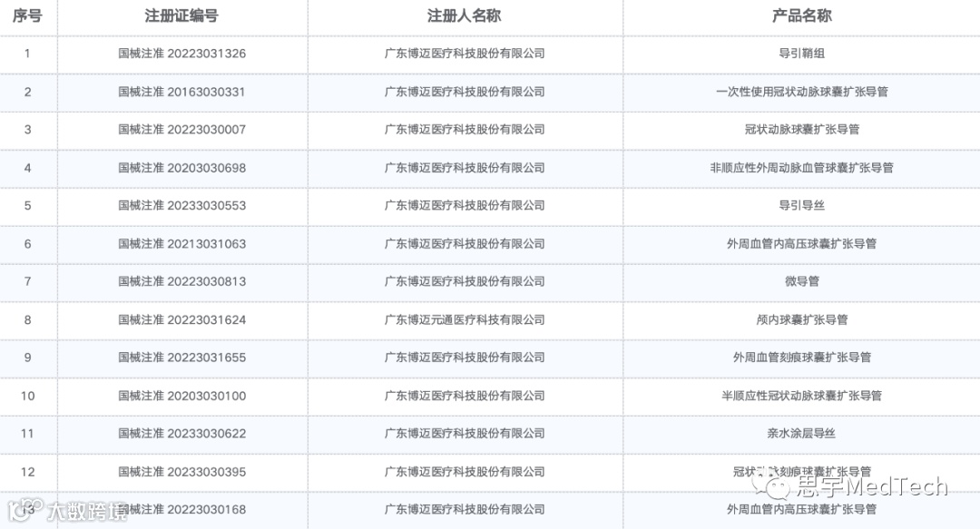Click serial number 7 cell
This screenshot has width=980, height=529.
[x=27, y=281]
